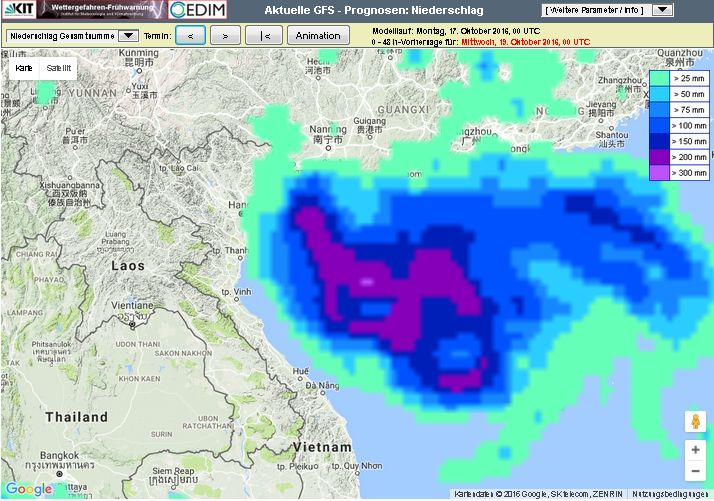Click the CEDIM logo

205,10
